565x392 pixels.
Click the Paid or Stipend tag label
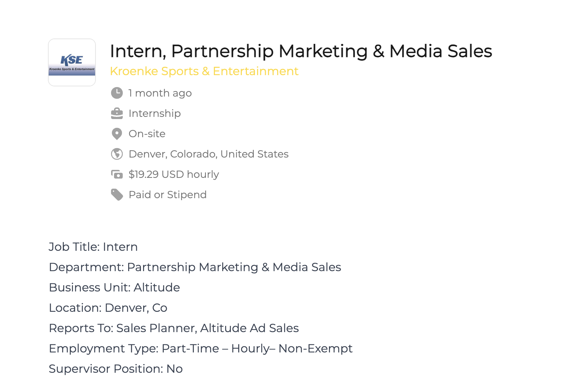(167, 195)
